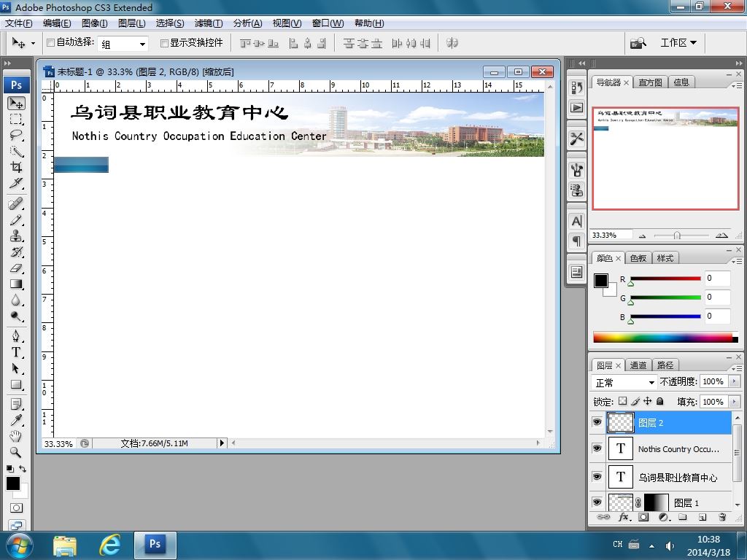This screenshot has width=747, height=560.
Task: Add a layer mask
Action: pyautogui.click(x=643, y=517)
